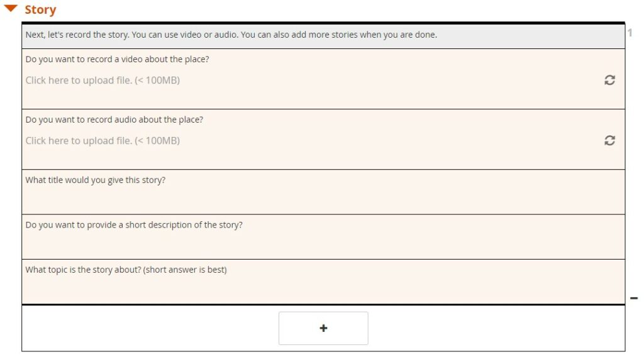Screen dimensions: 644x357
Task: Click the 'What title would you give' label
Action: (x=96, y=180)
